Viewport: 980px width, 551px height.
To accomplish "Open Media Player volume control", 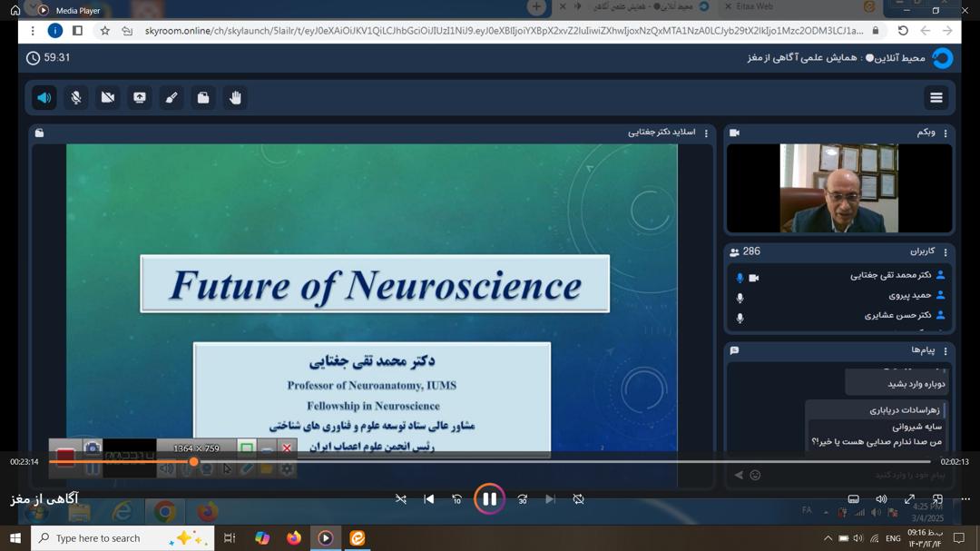I will [x=881, y=499].
